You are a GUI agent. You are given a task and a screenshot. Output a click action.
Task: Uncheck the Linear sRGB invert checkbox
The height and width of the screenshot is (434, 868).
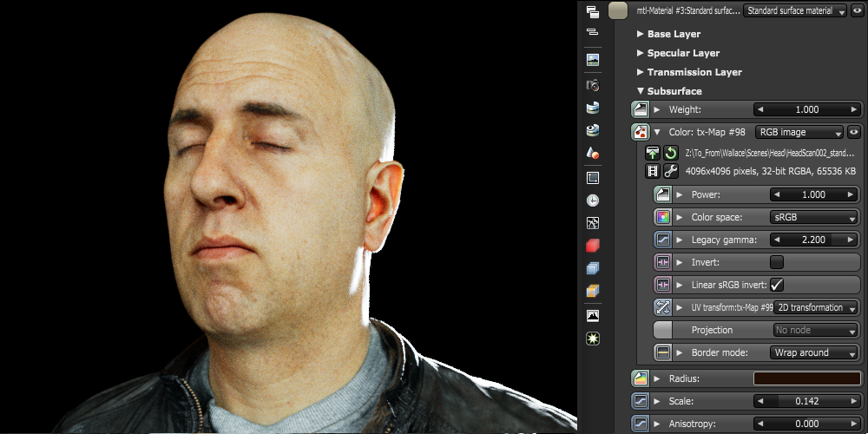pos(777,285)
